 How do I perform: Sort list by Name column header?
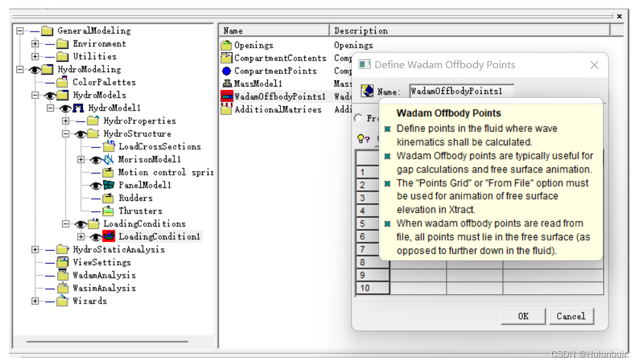click(274, 30)
